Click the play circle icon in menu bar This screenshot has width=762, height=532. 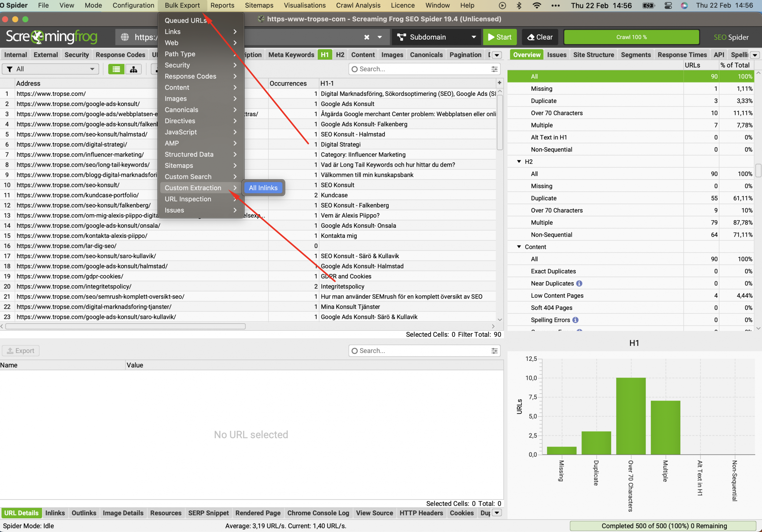(x=502, y=5)
